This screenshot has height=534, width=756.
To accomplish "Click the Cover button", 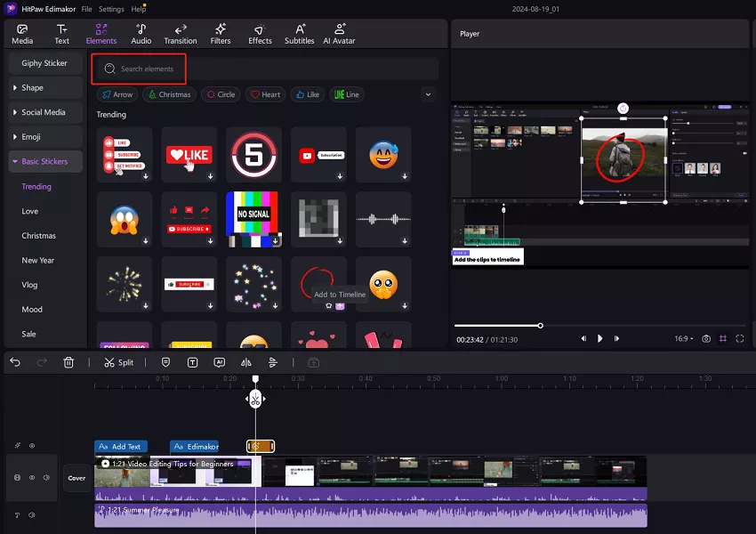I will pos(76,478).
